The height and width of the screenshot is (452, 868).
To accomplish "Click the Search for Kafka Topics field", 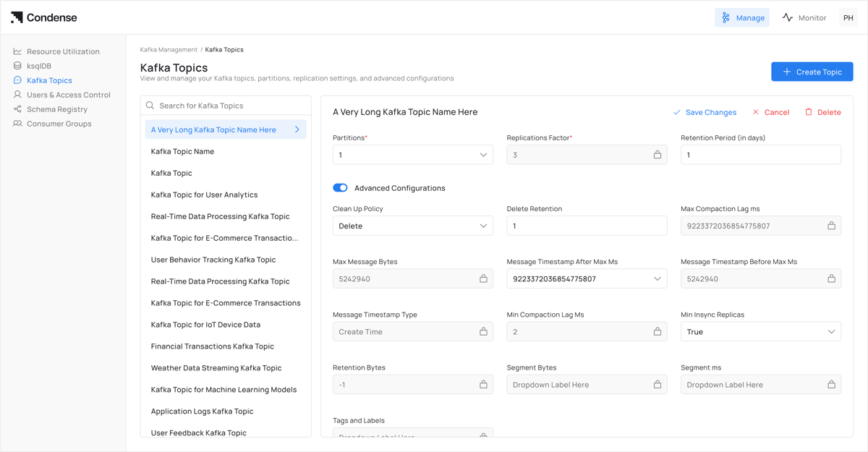I will (226, 106).
